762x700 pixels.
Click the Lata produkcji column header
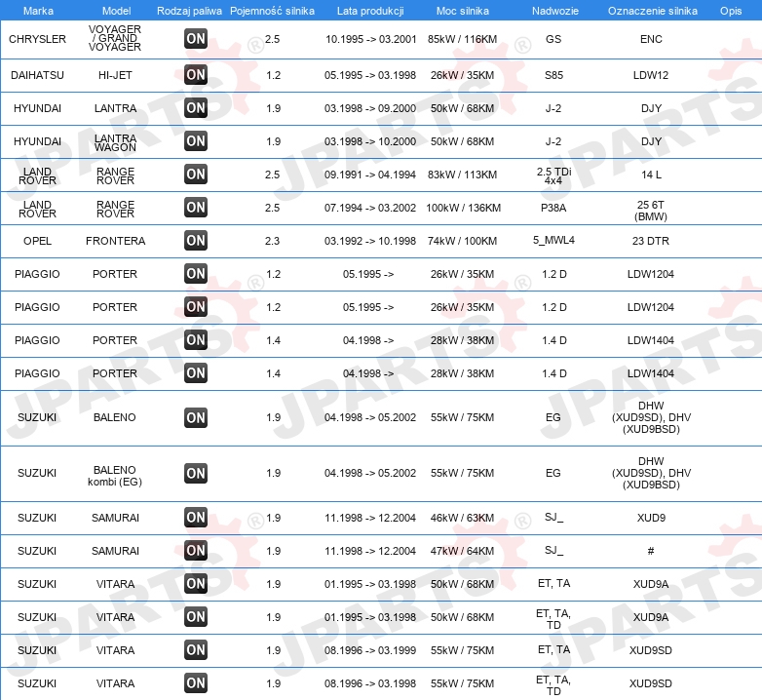pyautogui.click(x=370, y=11)
